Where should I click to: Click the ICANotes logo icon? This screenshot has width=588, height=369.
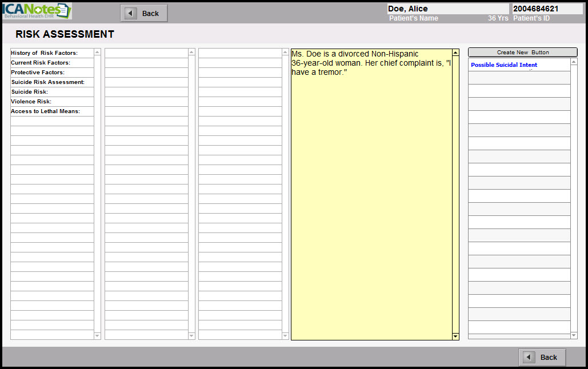pos(37,11)
